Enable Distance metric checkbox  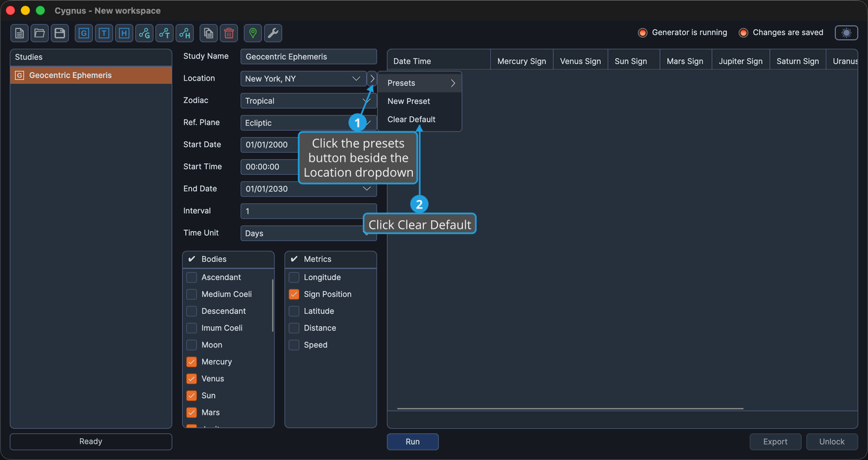(x=294, y=328)
